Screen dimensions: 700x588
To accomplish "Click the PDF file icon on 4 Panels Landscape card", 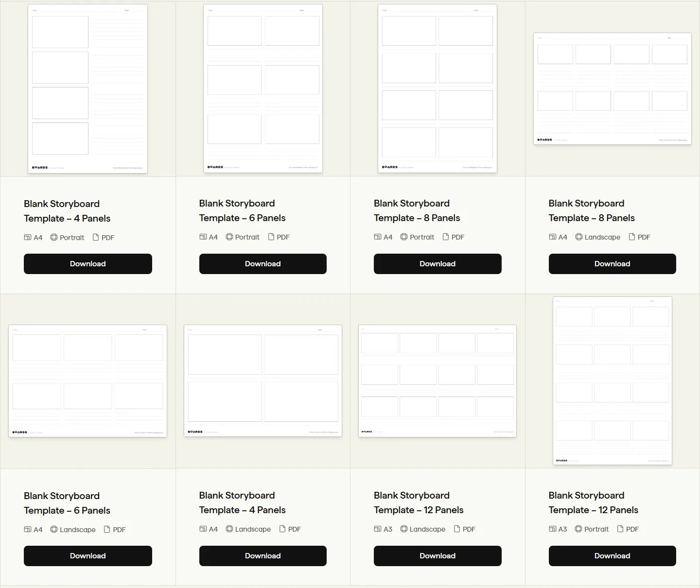I will tap(282, 529).
